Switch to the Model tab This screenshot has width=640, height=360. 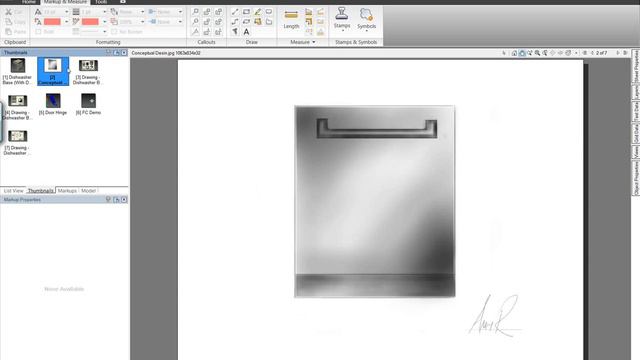click(88, 191)
